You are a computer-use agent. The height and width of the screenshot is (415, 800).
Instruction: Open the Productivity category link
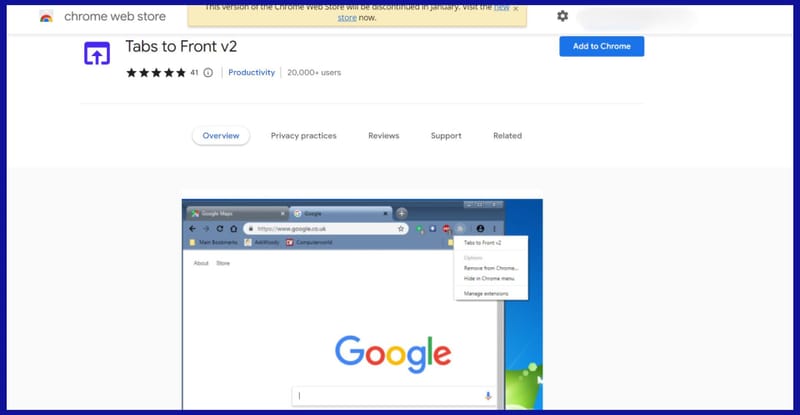tap(252, 73)
